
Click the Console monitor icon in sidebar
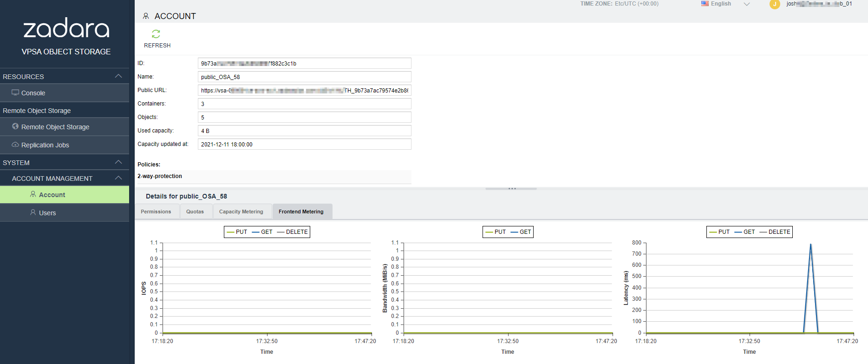(x=15, y=93)
